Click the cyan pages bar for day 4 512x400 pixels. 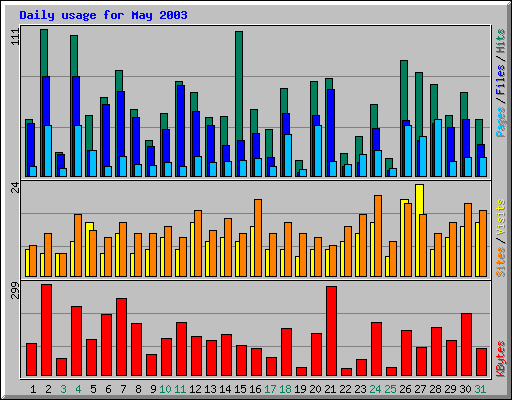(x=78, y=151)
